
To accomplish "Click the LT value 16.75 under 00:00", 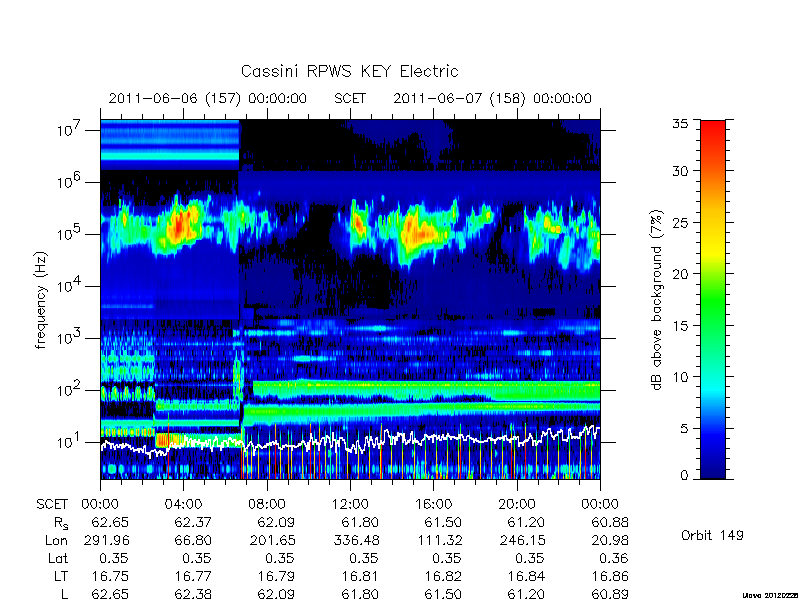I will pyautogui.click(x=110, y=577).
